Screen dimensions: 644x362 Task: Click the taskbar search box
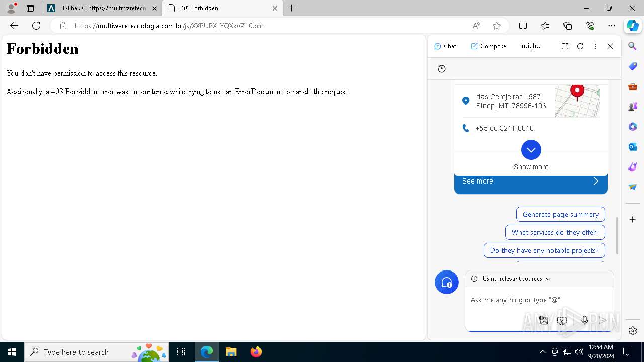pyautogui.click(x=97, y=352)
